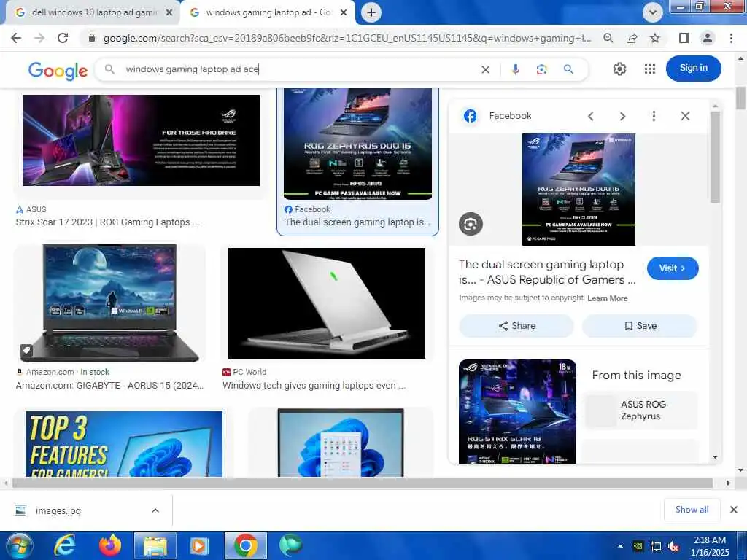Search by image with the Google Lens icon
This screenshot has width=747, height=560.
pos(541,69)
